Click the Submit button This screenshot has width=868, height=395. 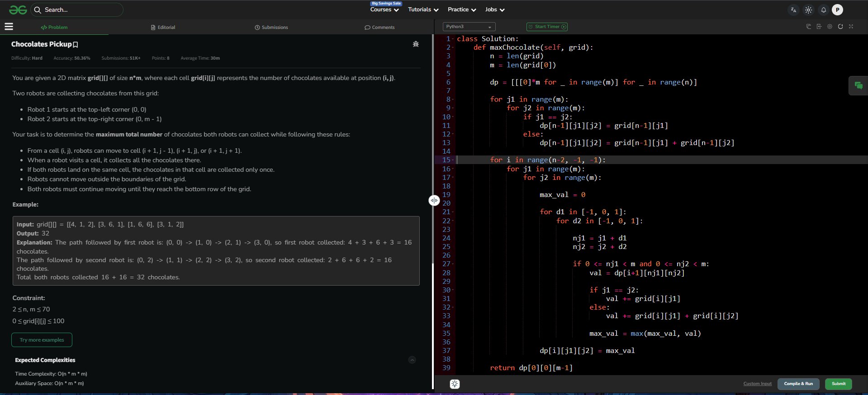tap(838, 384)
